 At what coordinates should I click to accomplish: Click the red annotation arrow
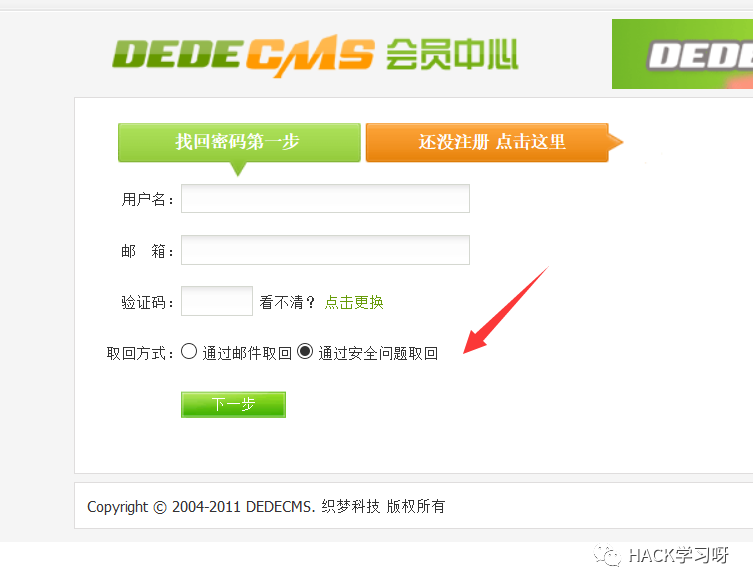[x=506, y=310]
